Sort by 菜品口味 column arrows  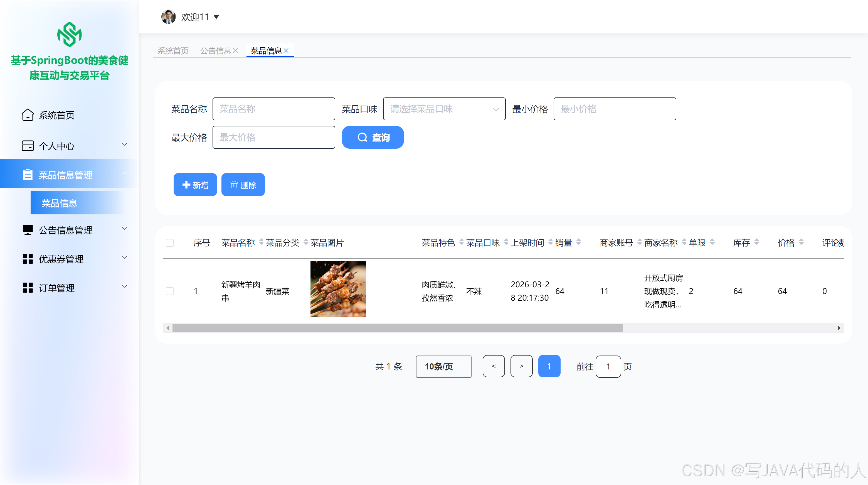click(x=506, y=242)
